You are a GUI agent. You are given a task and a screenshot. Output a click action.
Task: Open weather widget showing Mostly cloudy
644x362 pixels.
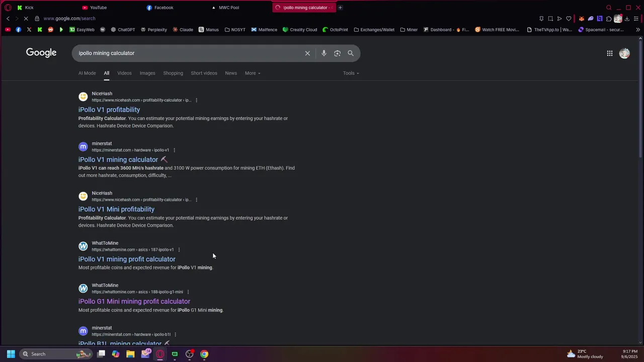point(585,354)
